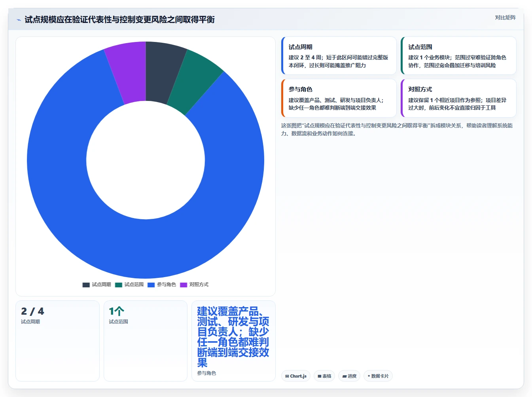
Task: Click 对照方式 legend label text
Action: pos(199,285)
